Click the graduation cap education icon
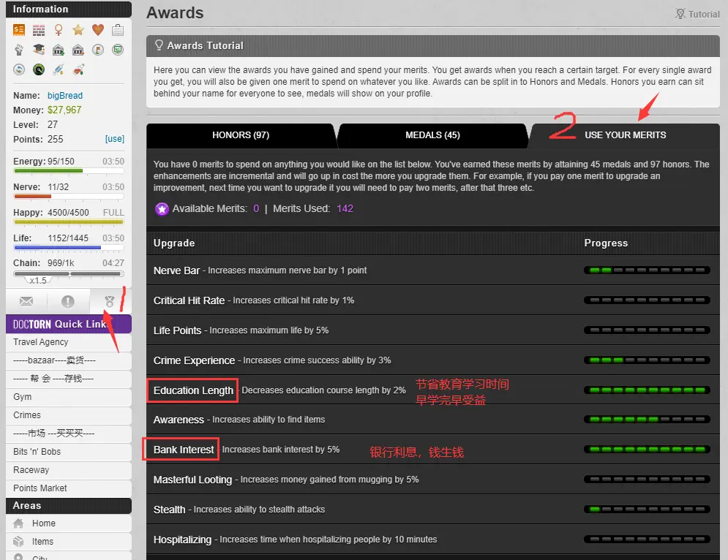728x560 pixels. (x=38, y=50)
